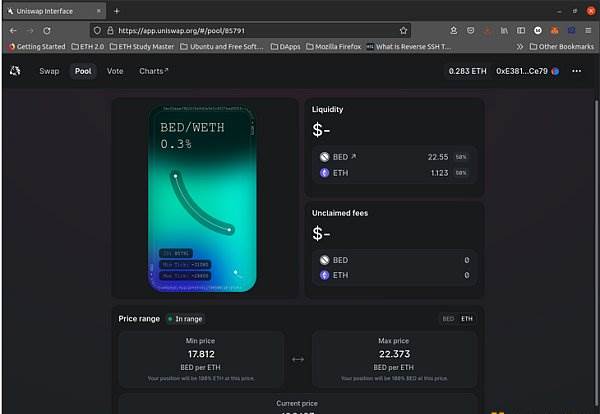This screenshot has width=600, height=414.
Task: Open Firefox hamburger application menu
Action: coord(588,31)
